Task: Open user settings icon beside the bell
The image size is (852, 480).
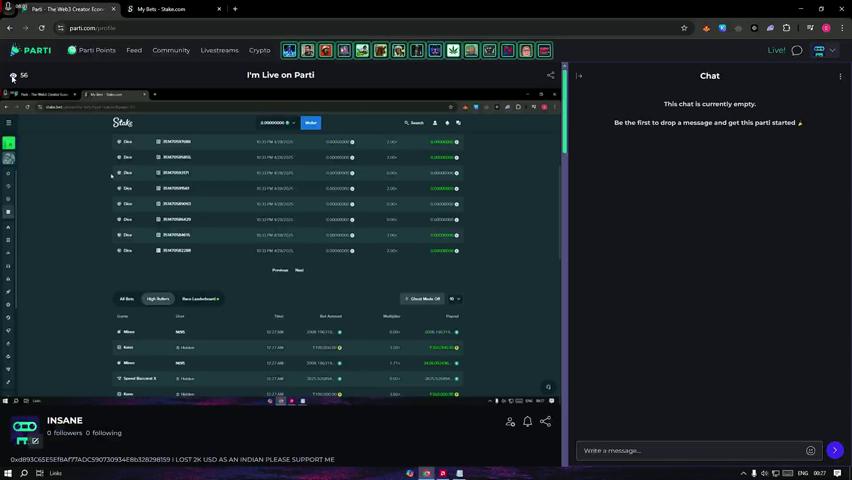Action: 510,422
